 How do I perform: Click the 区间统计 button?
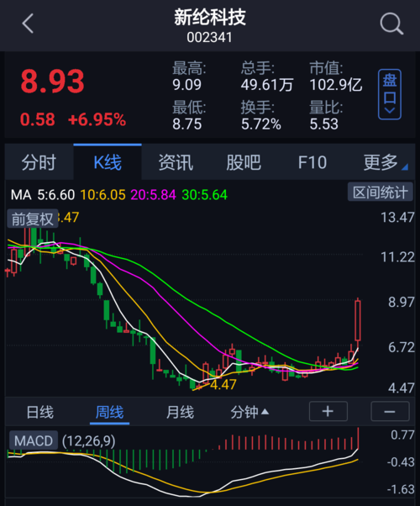tap(381, 192)
